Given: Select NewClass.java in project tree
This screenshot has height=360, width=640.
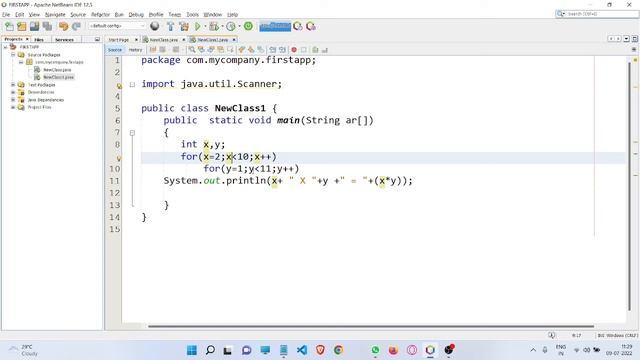Looking at the screenshot, I should [x=57, y=70].
